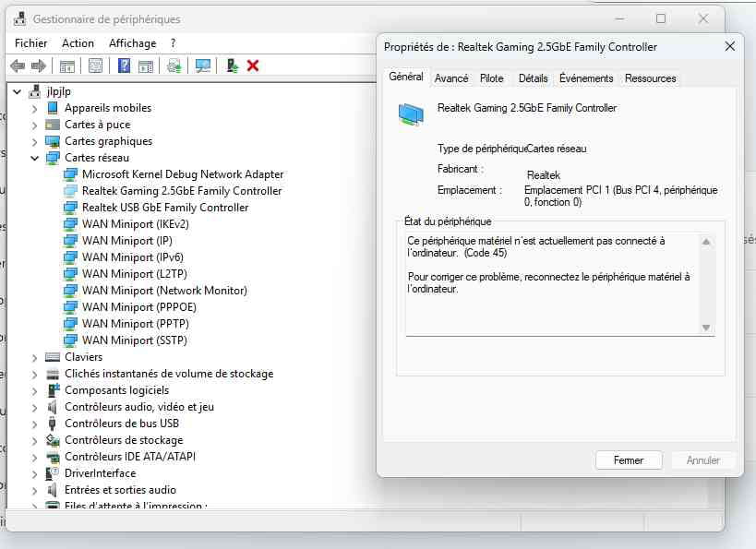This screenshot has width=756, height=549.
Task: Click the update driver toolbar icon with green arrow
Action: pyautogui.click(x=233, y=66)
